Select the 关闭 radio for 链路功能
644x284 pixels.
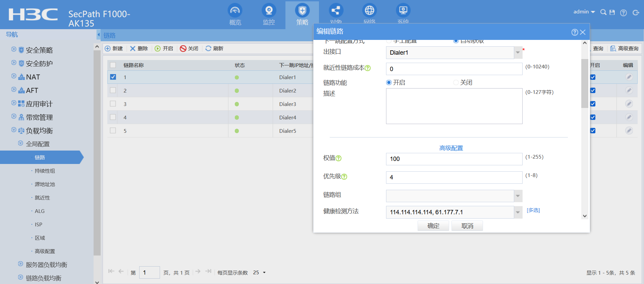pos(456,82)
